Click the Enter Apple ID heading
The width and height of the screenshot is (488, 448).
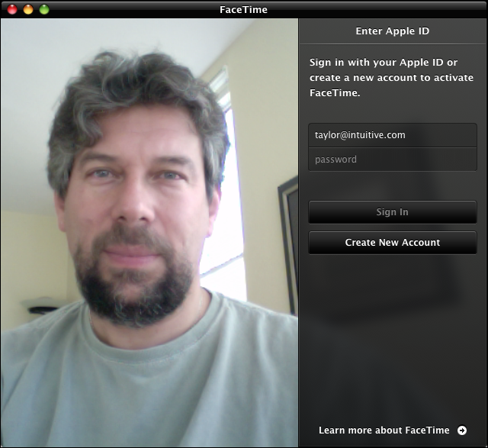click(x=393, y=31)
